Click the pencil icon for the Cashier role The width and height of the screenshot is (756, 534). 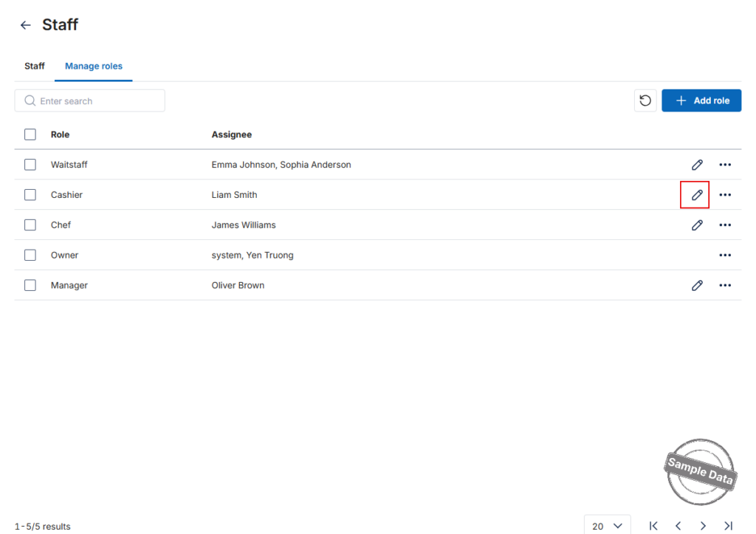[x=697, y=195]
